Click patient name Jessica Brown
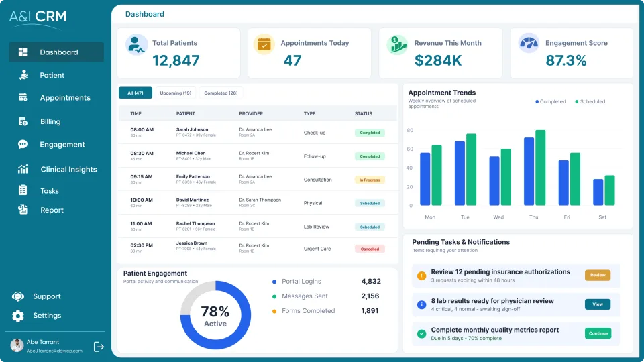Image resolution: width=644 pixels, height=362 pixels. click(x=191, y=243)
